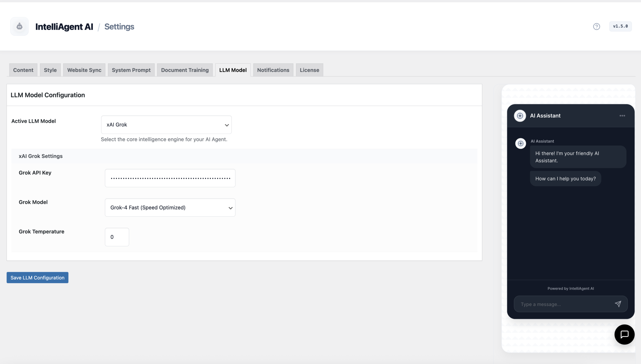Click the avatar beside the greeting message
The image size is (641, 364).
click(x=521, y=143)
